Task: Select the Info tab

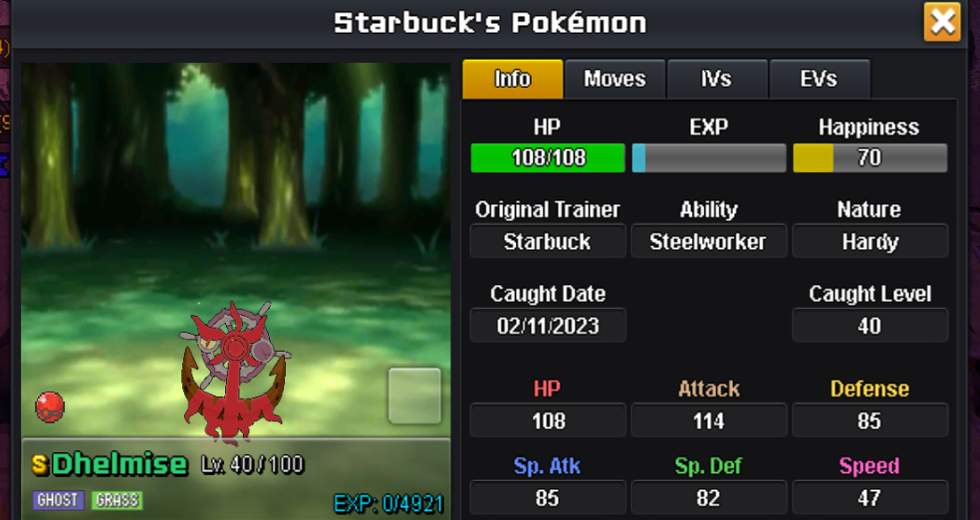Action: (x=513, y=79)
